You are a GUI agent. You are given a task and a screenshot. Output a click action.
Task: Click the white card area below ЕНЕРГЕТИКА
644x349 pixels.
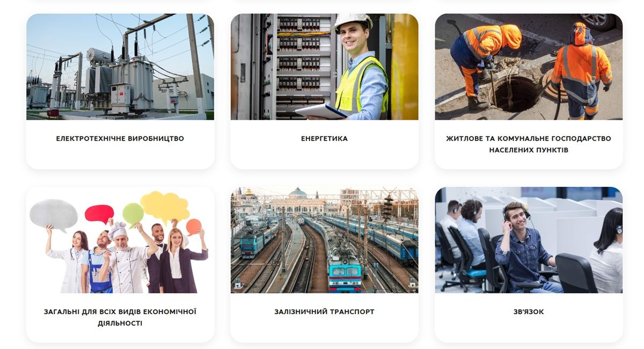(x=324, y=157)
